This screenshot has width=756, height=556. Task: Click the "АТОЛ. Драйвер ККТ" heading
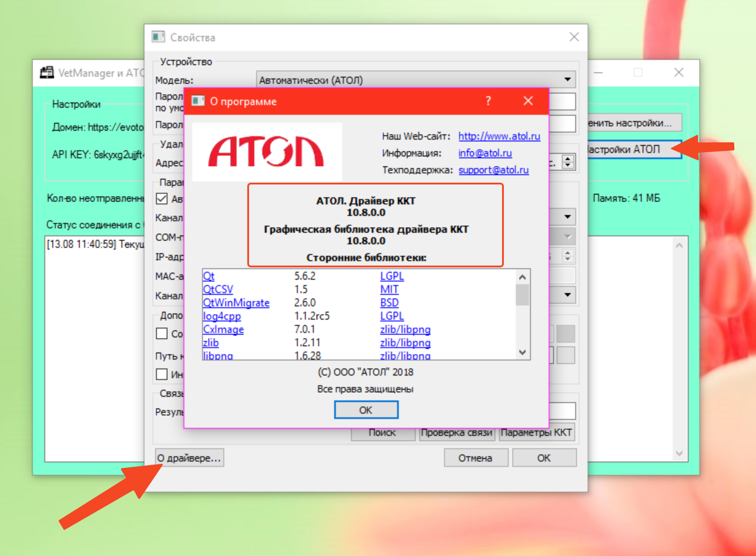366,201
